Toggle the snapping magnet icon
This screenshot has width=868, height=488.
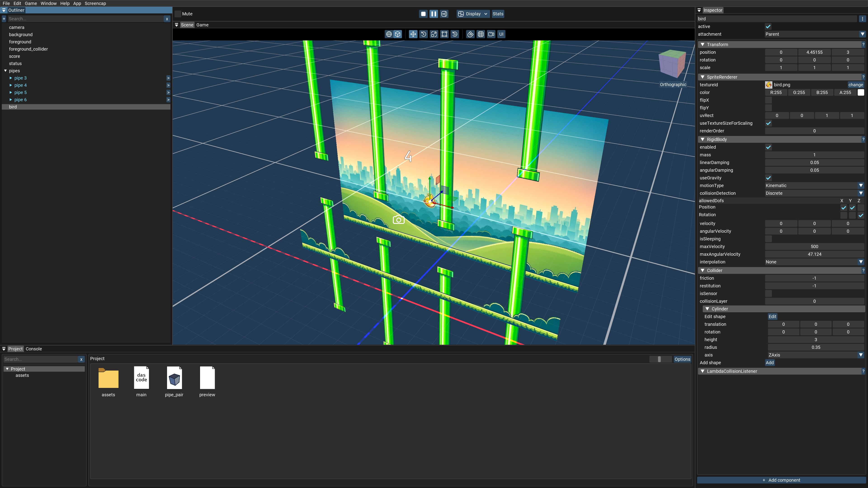pos(470,34)
